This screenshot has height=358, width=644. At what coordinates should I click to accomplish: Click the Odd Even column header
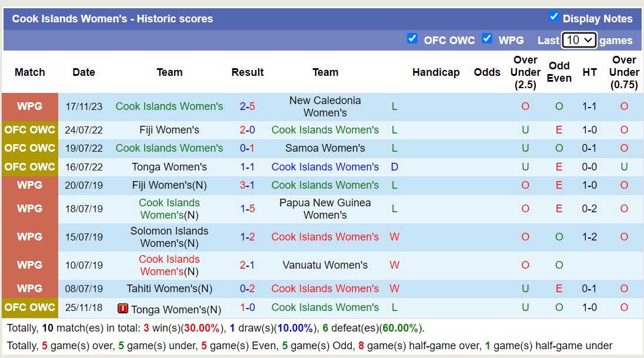[x=559, y=72]
